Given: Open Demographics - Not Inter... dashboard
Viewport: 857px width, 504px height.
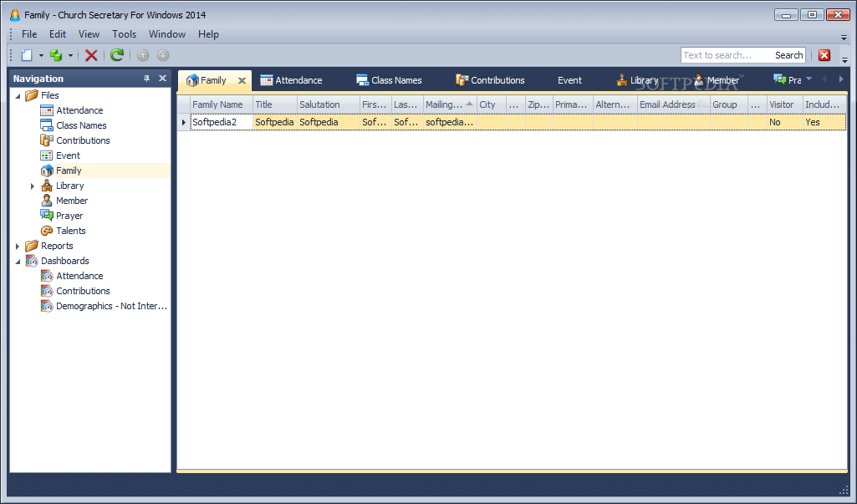Looking at the screenshot, I should tap(111, 306).
